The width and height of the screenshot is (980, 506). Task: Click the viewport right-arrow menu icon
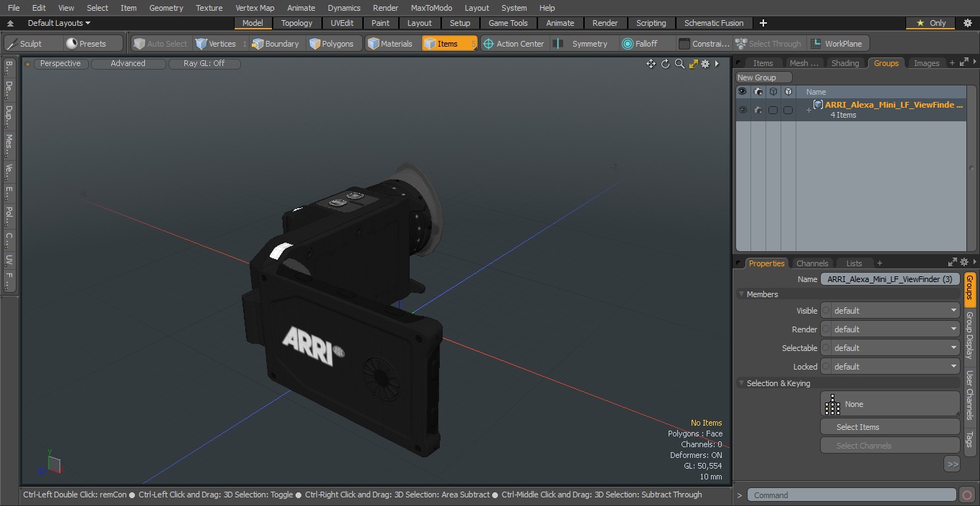coord(716,64)
